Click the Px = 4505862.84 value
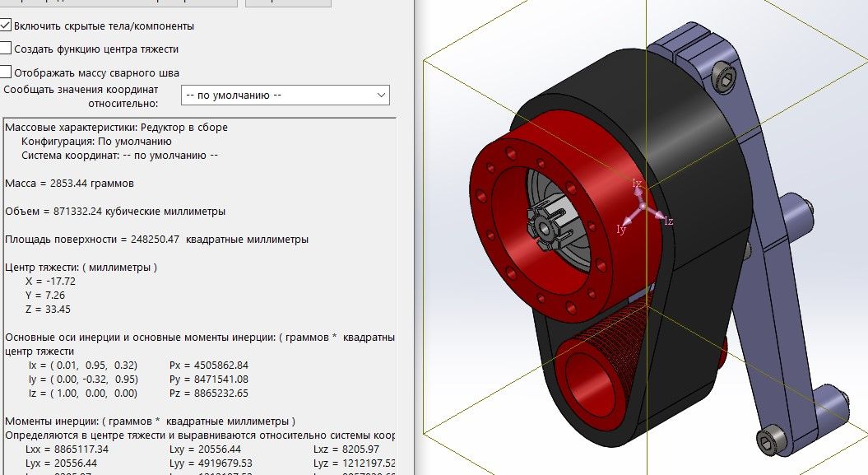The image size is (868, 475). pos(208,366)
